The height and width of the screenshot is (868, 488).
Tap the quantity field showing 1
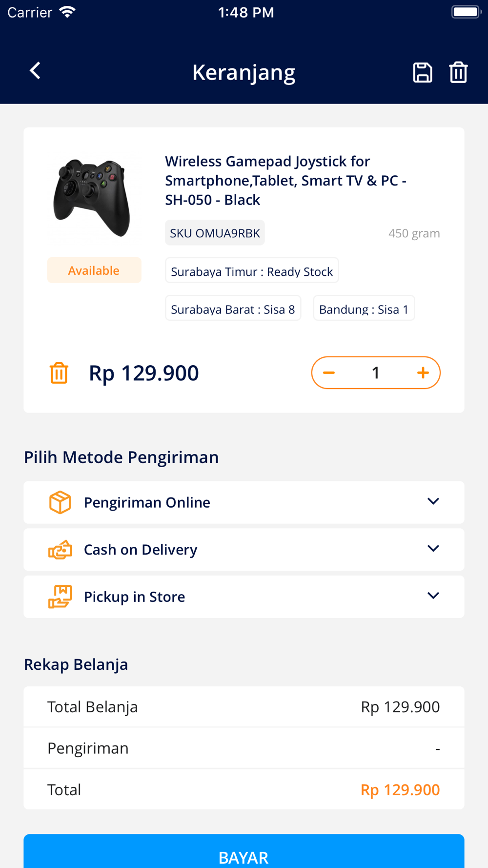[376, 373]
